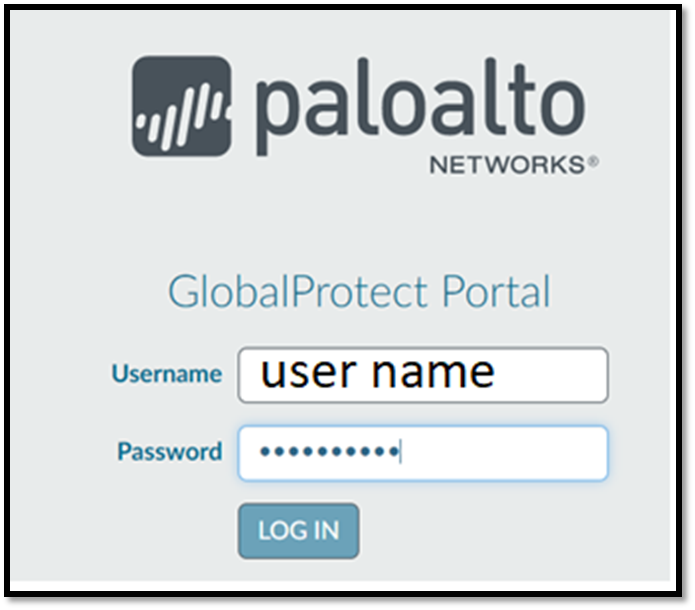Click the word Portal in the heading
The height and width of the screenshot is (610, 695).
coord(496,291)
